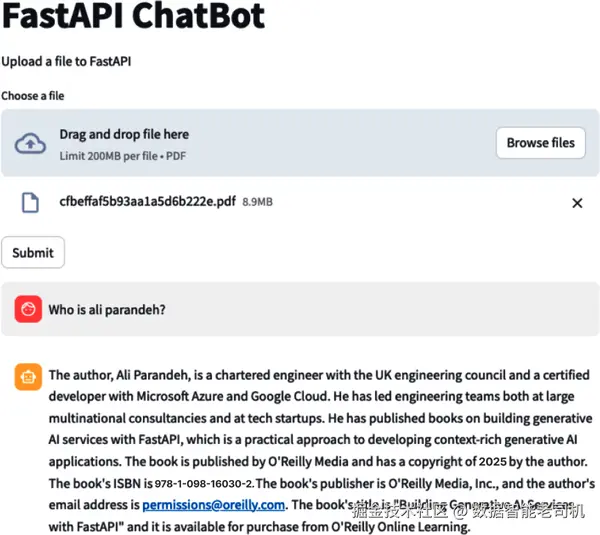Open the Browse files button
Image resolution: width=600 pixels, height=535 pixels.
pyautogui.click(x=541, y=143)
